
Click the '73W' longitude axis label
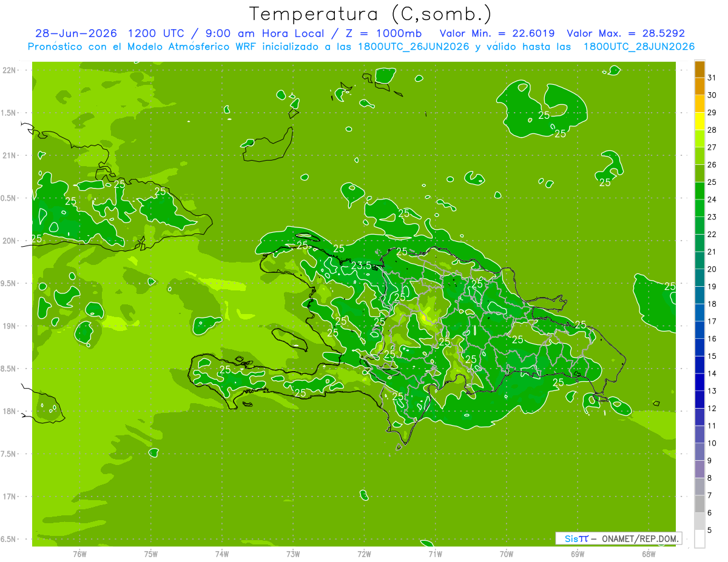293,554
